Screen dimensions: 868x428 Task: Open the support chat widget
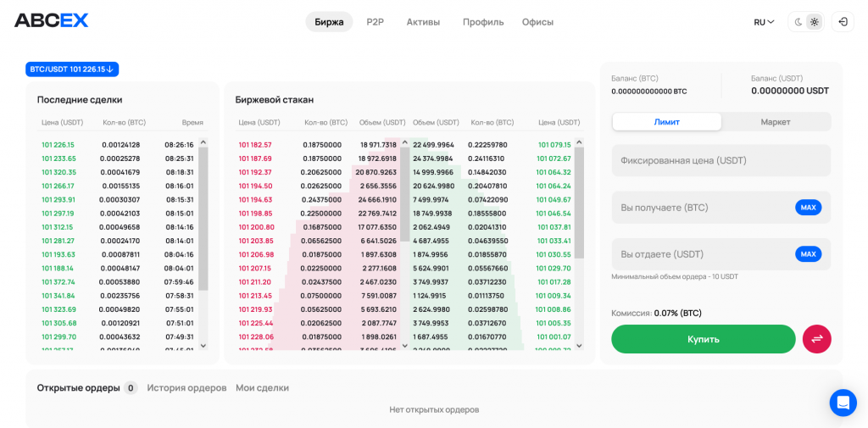pyautogui.click(x=843, y=403)
